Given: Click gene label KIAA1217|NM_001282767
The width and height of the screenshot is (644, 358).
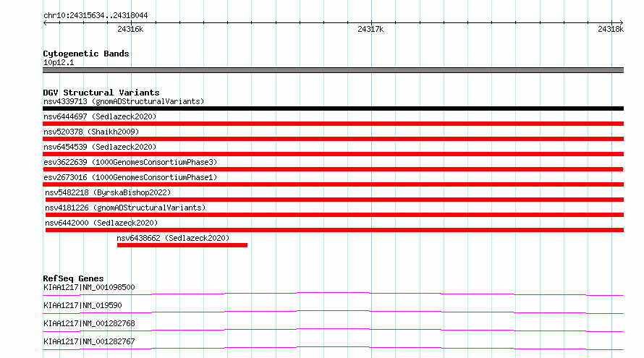Looking at the screenshot, I should pyautogui.click(x=89, y=341).
